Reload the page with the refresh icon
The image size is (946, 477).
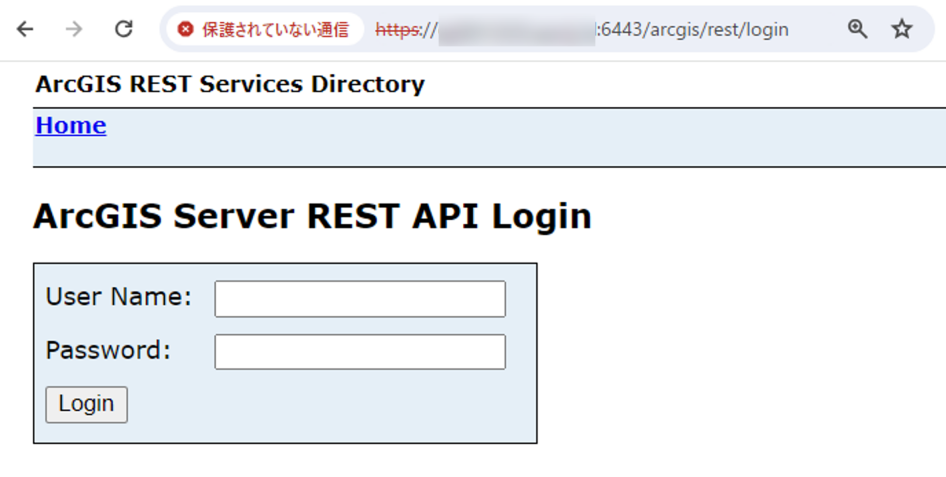coord(124,29)
